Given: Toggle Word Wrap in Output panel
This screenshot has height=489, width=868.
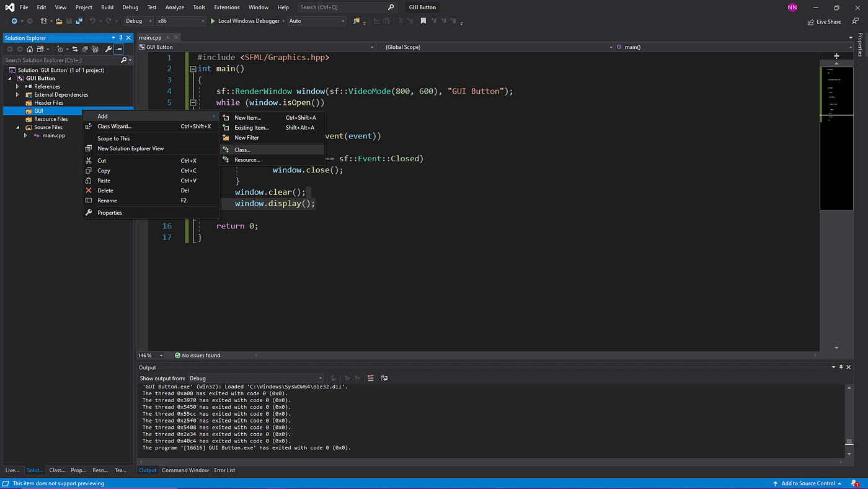Looking at the screenshot, I should click(x=384, y=378).
